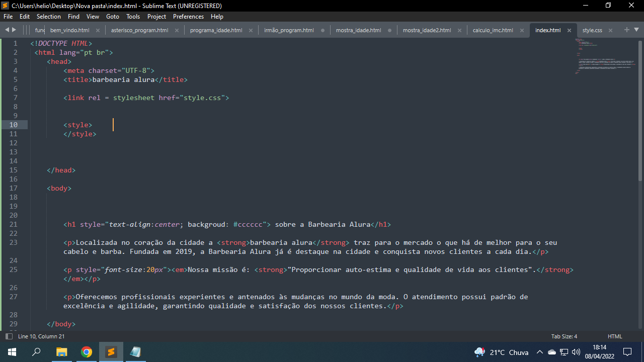
Task: Open the Notepad taskbar icon
Action: pyautogui.click(x=135, y=352)
